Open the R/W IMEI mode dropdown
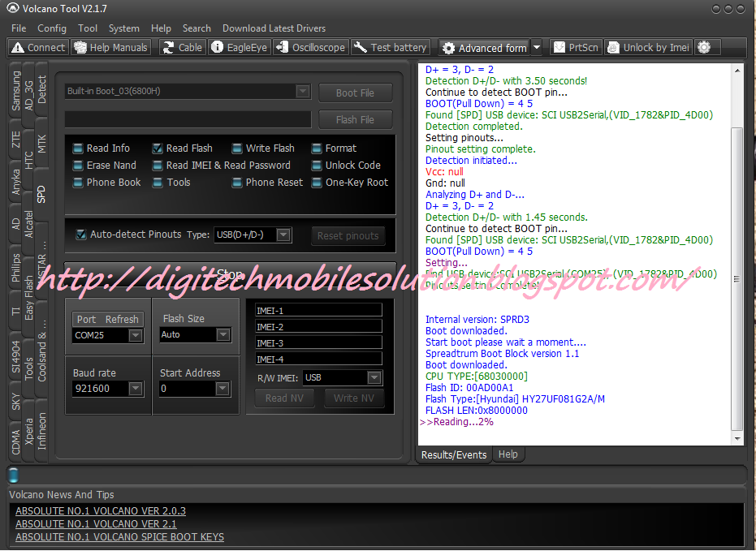This screenshot has height=551, width=756. 373,377
